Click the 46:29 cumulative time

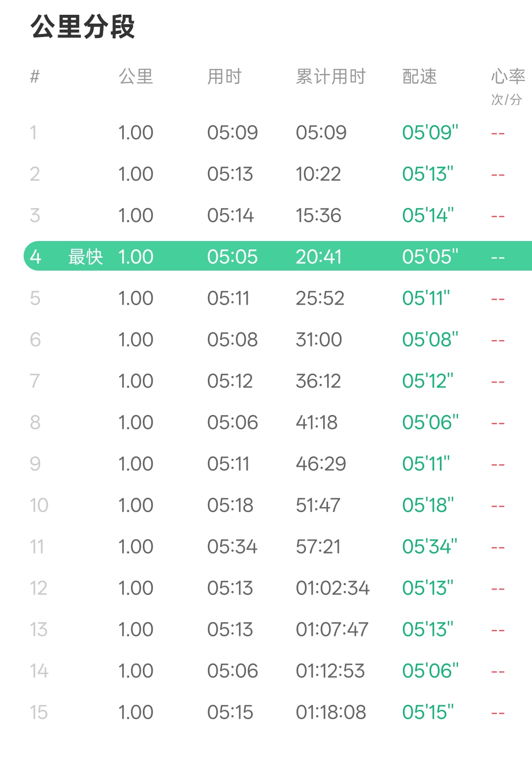pos(321,464)
